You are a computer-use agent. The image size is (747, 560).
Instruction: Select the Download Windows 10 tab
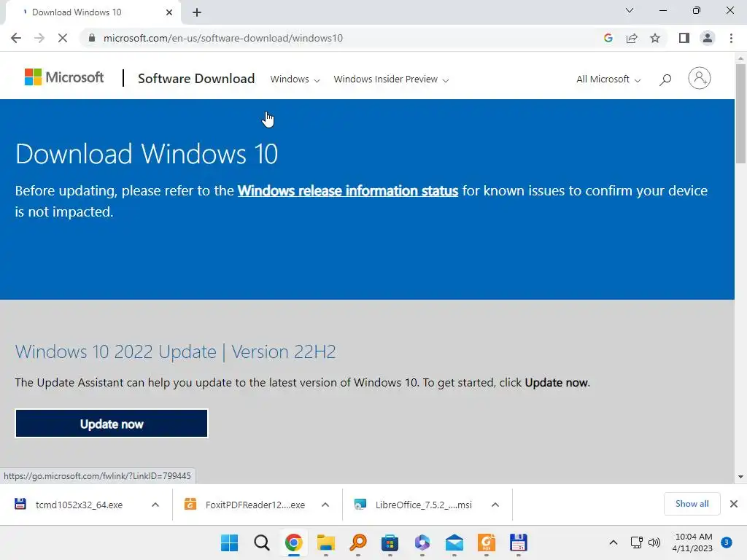(x=93, y=12)
